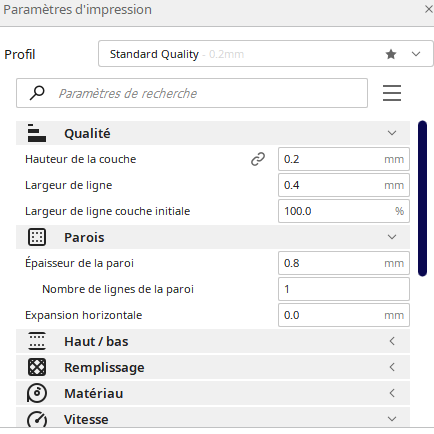Click the Parois wall icon
This screenshot has width=434, height=434.
(37, 237)
